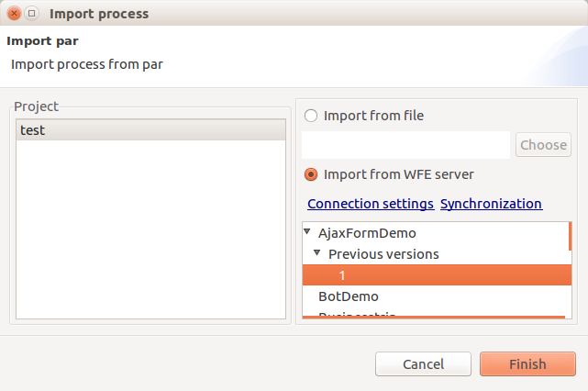Select version 1 under Previous versions
The image size is (588, 391).
(341, 275)
